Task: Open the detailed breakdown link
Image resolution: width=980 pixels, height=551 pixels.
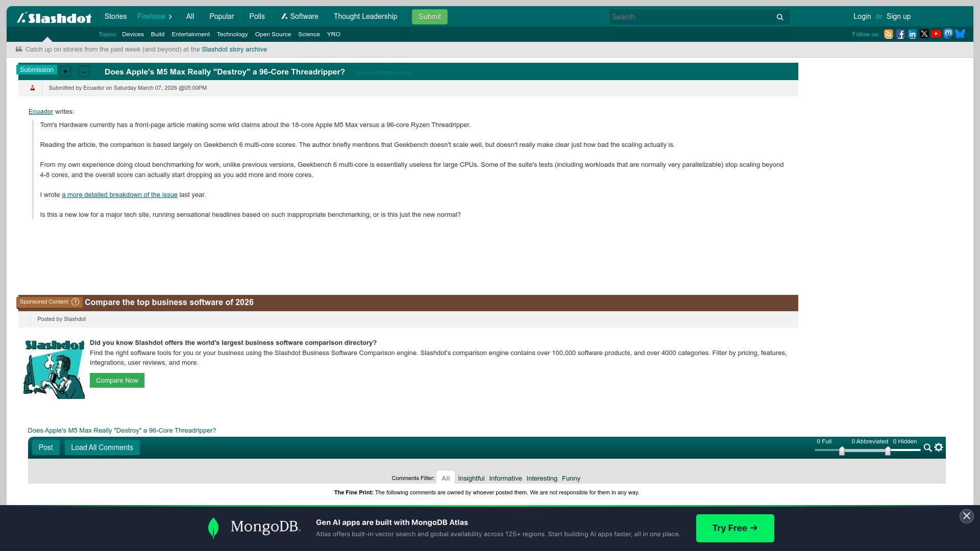Action: click(119, 195)
